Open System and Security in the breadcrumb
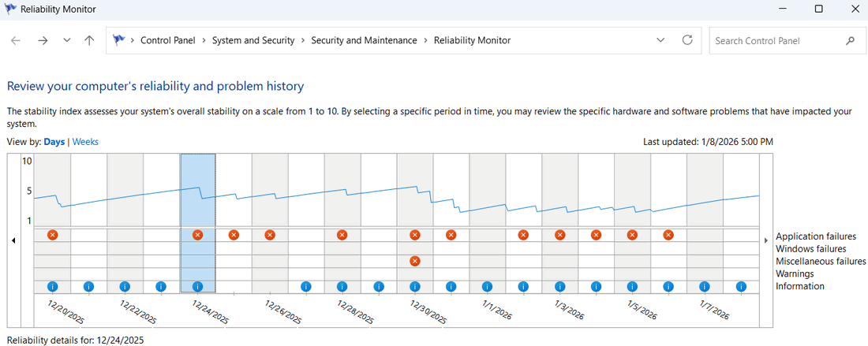 pos(253,40)
